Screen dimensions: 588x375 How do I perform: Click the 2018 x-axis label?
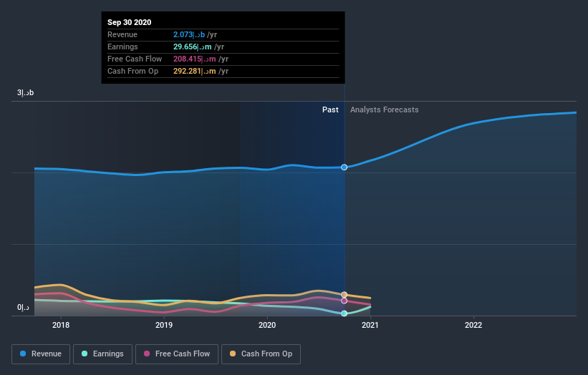point(61,325)
